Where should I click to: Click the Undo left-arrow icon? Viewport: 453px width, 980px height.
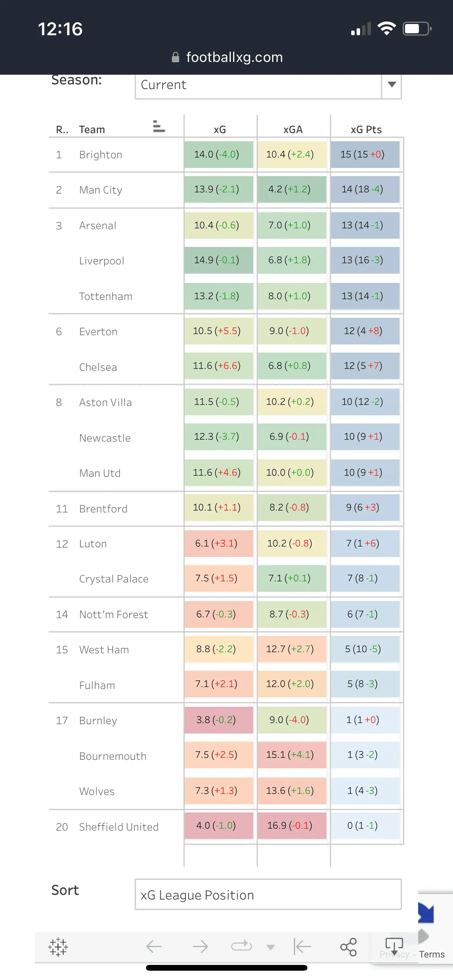coord(154,947)
